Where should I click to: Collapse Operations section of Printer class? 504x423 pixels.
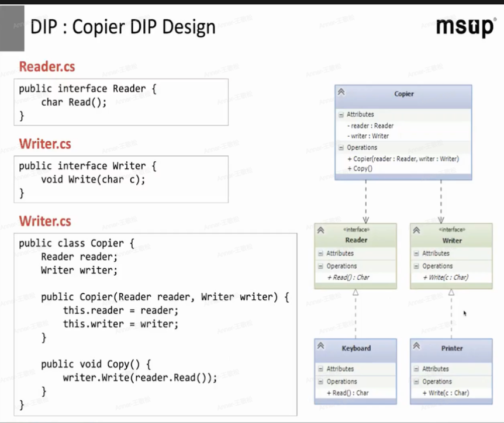coord(416,382)
